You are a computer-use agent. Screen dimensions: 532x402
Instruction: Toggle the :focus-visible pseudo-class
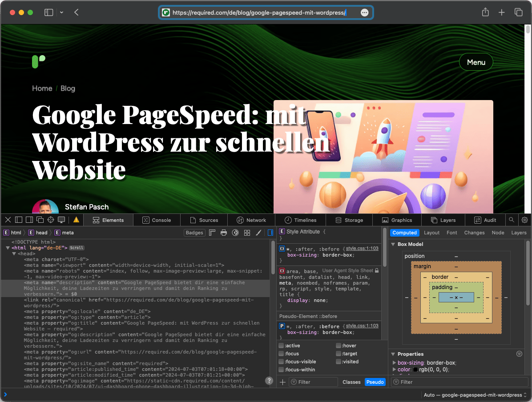[281, 362]
